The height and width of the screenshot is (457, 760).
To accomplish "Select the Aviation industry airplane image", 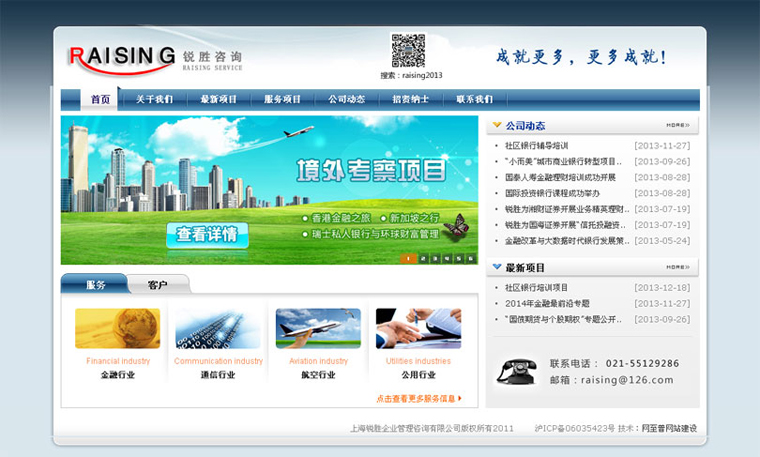I will click(x=318, y=328).
